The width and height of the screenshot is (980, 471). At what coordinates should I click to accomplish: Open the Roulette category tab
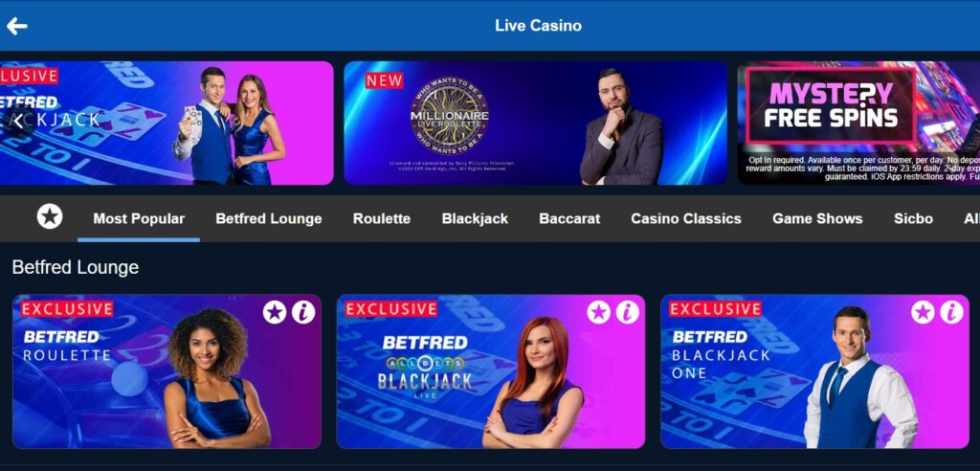click(x=382, y=219)
